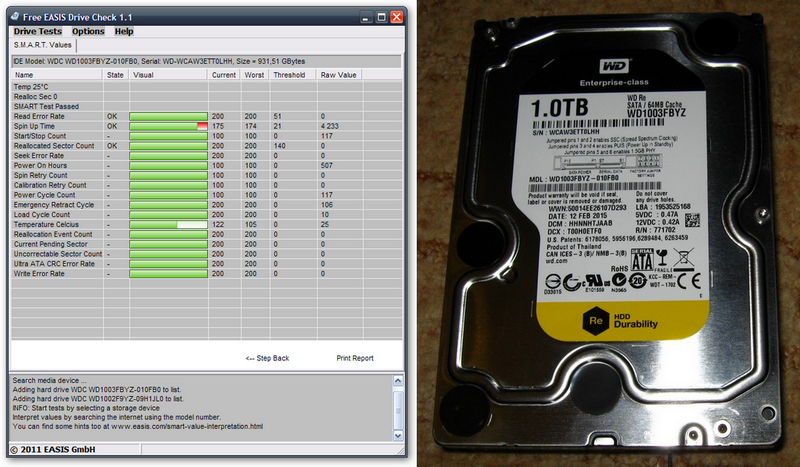Select the 'Read Error Rate' row name
This screenshot has width=800, height=467.
pos(39,116)
